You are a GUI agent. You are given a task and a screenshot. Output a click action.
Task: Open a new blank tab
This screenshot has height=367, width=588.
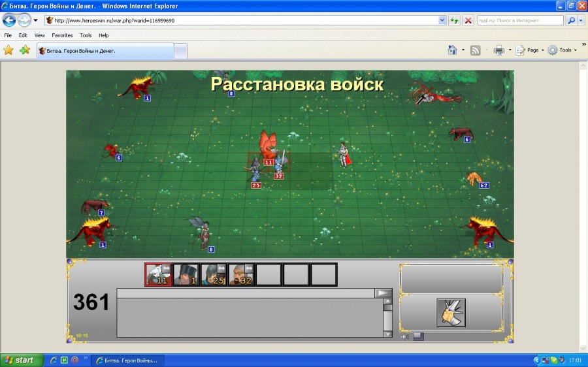click(180, 52)
